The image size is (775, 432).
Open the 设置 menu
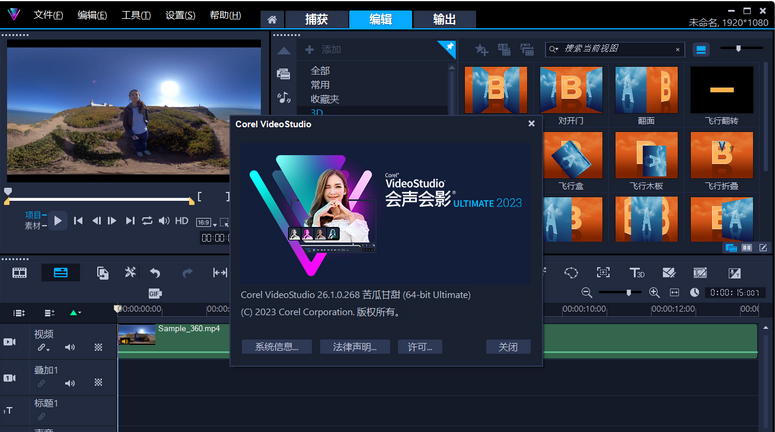tap(180, 15)
